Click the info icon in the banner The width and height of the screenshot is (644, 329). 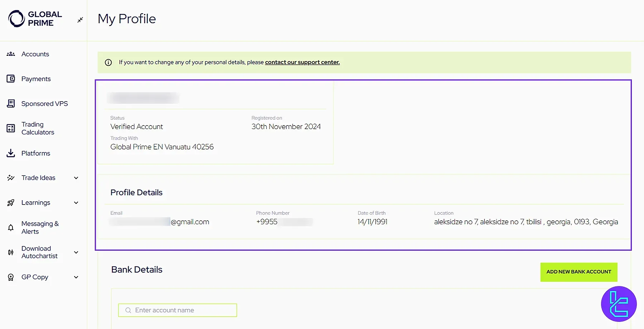point(108,62)
